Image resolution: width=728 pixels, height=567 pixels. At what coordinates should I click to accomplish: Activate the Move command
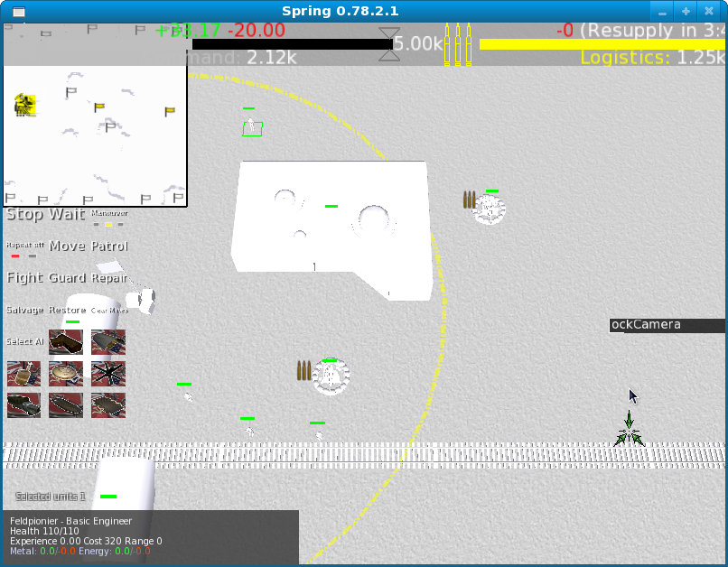coord(68,246)
